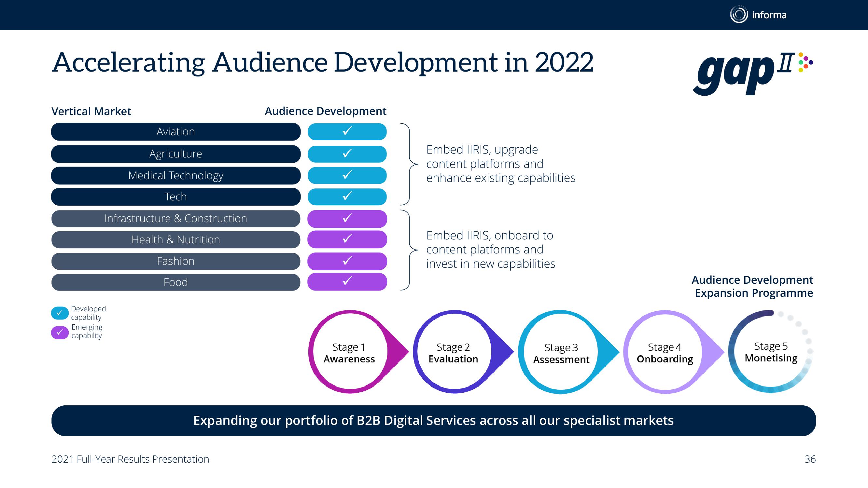Select the Medical Technology market bar
Image resolution: width=868 pixels, height=488 pixels.
click(176, 175)
